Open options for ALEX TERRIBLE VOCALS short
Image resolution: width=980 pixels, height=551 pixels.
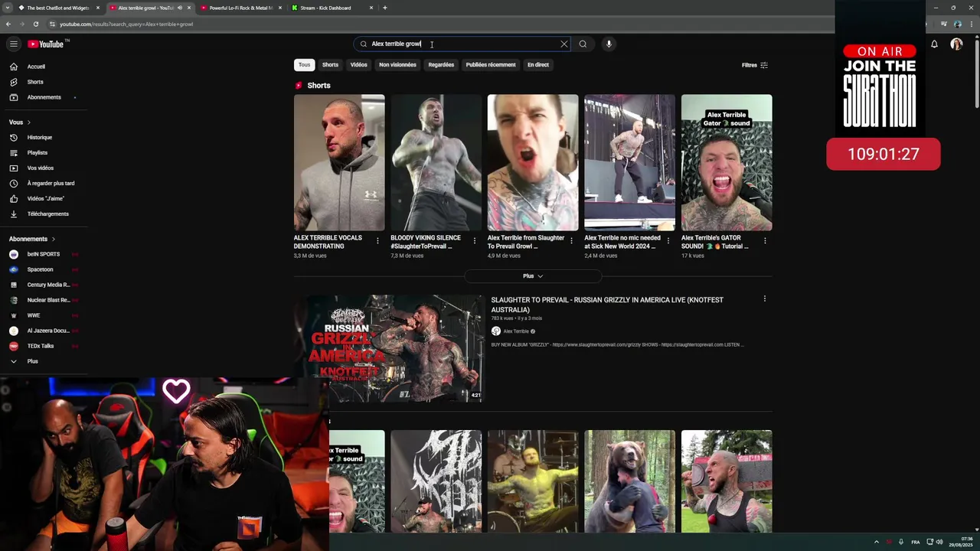[377, 241]
